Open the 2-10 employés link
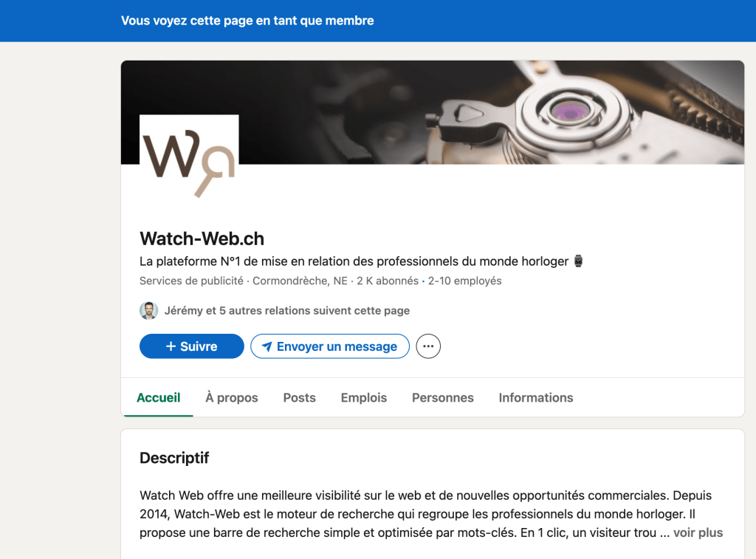Viewport: 756px width, 559px height. coord(464,281)
